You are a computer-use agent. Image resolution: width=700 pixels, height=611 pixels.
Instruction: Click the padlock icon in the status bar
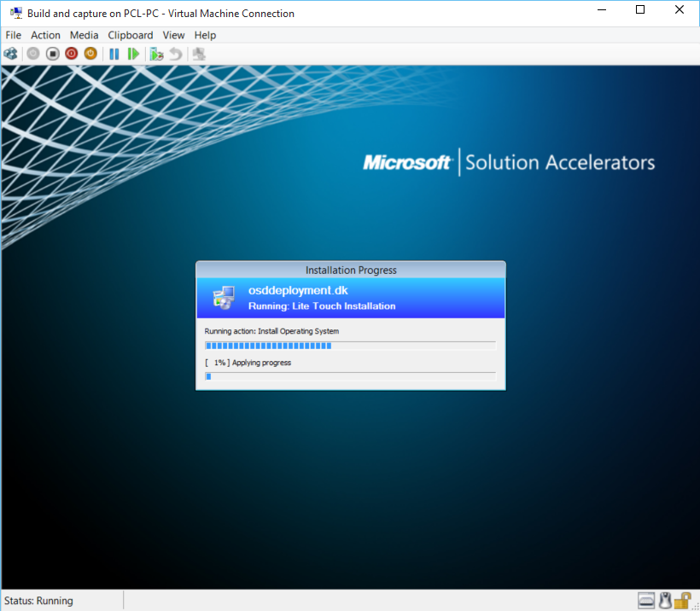[683, 601]
